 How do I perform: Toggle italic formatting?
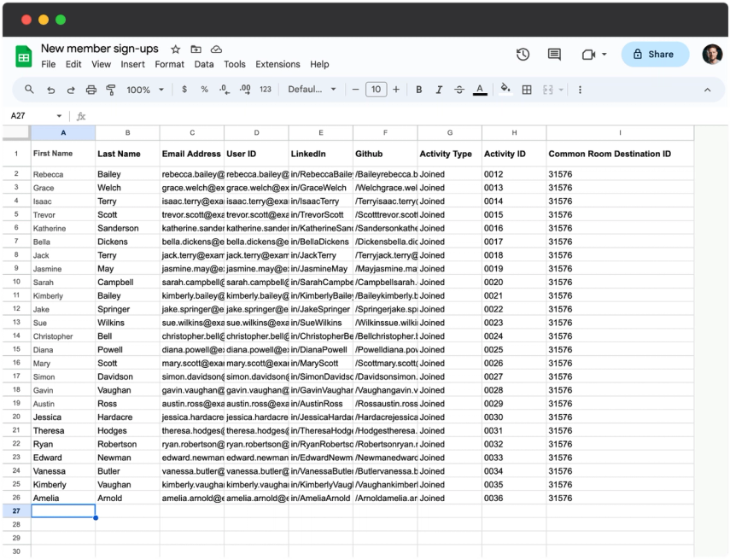click(439, 90)
